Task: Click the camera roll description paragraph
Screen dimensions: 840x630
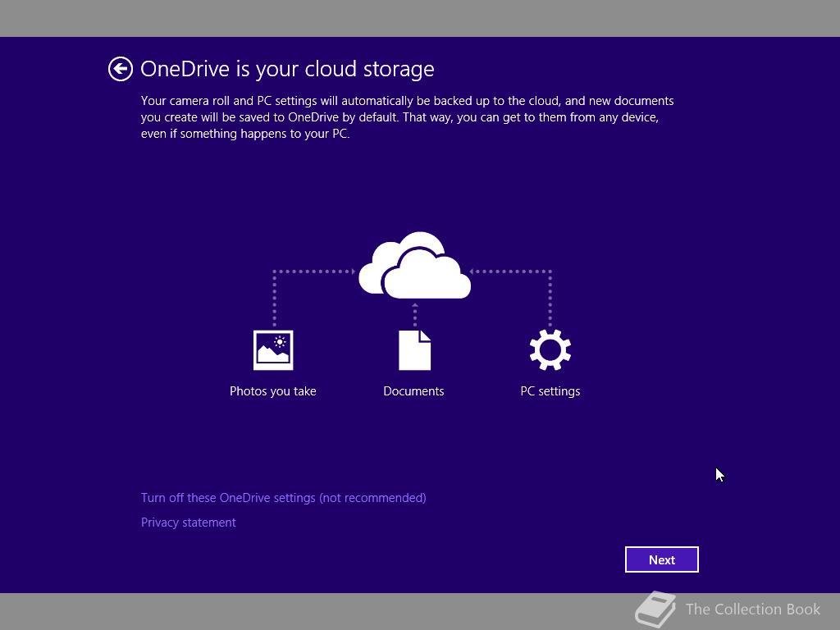Action: pos(407,117)
